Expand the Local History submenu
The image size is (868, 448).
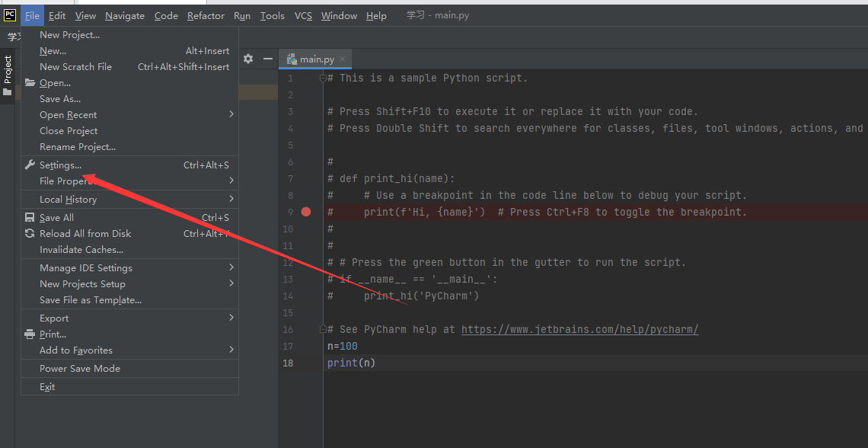point(129,200)
